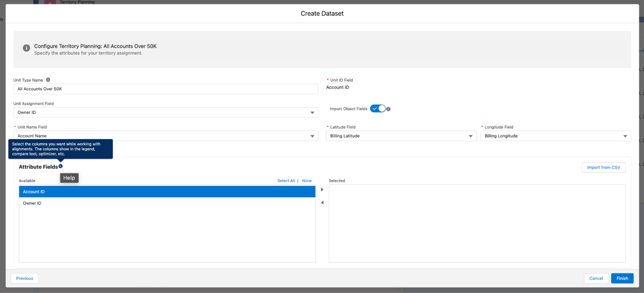This screenshot has height=293, width=644.
Task: Click the Finish button
Action: (x=622, y=279)
